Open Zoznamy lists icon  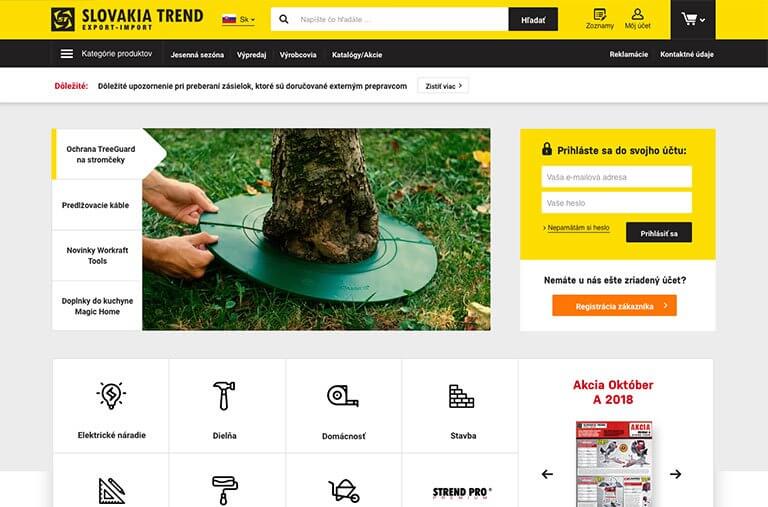[600, 14]
